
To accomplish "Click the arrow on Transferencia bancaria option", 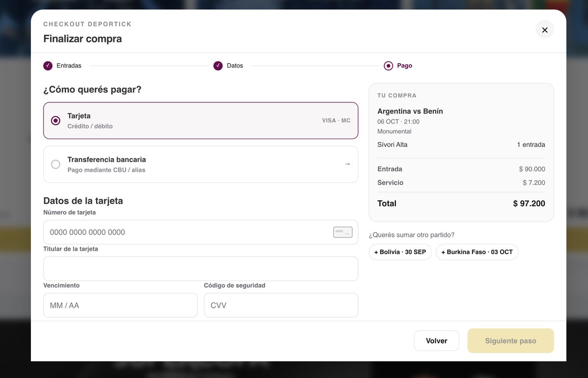I will tap(347, 164).
